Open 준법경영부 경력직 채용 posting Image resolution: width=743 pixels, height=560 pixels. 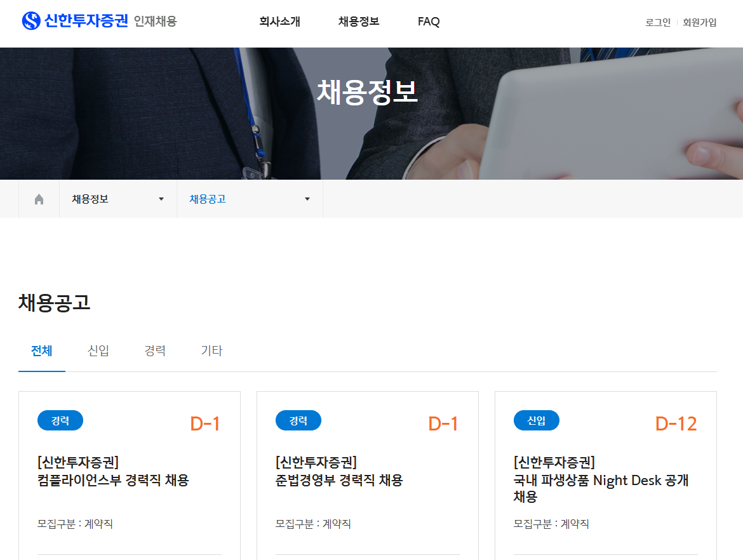click(339, 471)
